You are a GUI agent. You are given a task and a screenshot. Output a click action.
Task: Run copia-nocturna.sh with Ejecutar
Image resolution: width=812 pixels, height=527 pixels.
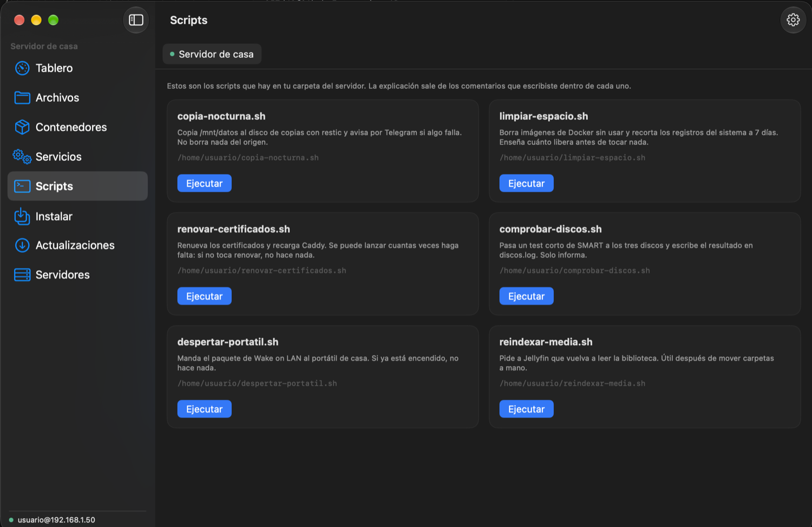pos(204,183)
